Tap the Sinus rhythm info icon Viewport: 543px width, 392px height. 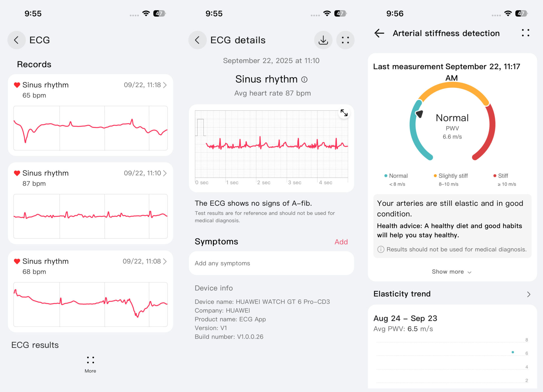[304, 80]
